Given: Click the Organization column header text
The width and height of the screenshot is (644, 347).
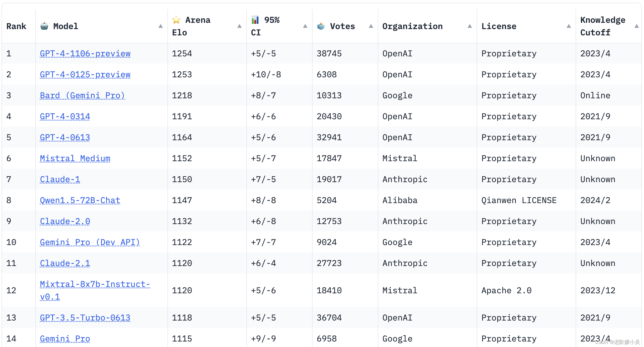Looking at the screenshot, I should click(x=413, y=26).
